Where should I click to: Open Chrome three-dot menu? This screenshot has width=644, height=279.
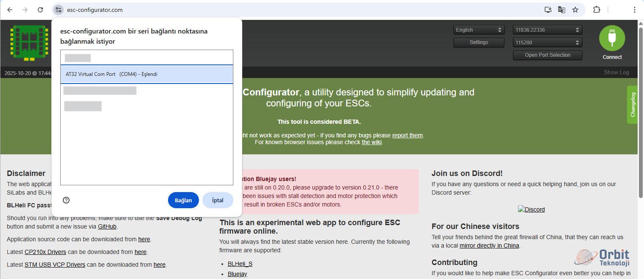coord(635,10)
